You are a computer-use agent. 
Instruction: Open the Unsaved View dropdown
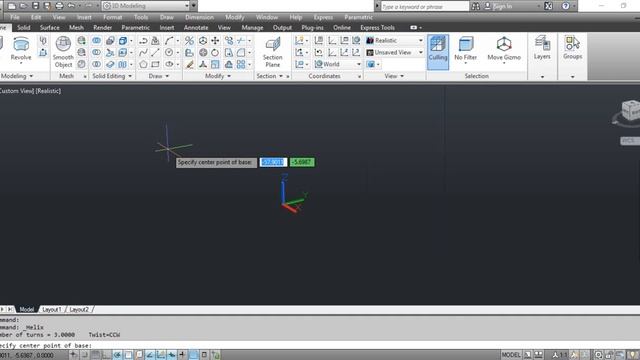395,52
